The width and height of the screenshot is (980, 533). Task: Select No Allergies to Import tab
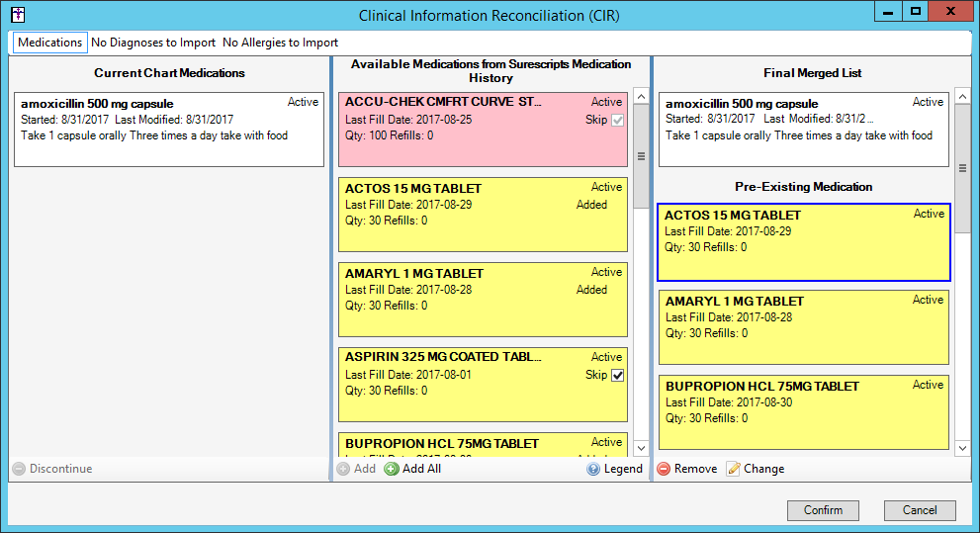(280, 43)
